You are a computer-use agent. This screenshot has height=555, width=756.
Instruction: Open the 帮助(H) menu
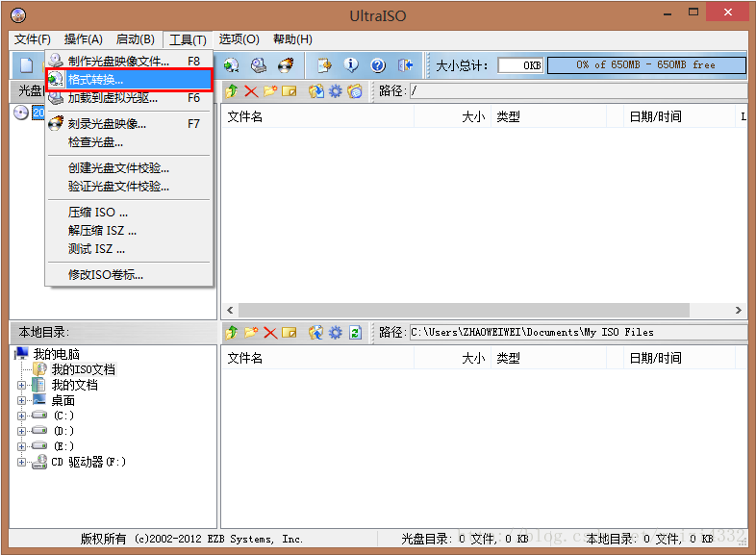(292, 39)
